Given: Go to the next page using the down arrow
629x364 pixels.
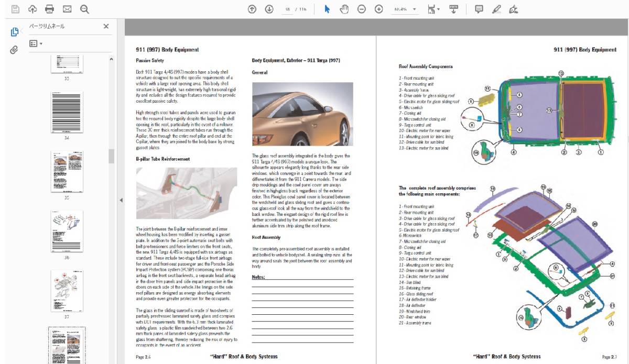Looking at the screenshot, I should [269, 9].
